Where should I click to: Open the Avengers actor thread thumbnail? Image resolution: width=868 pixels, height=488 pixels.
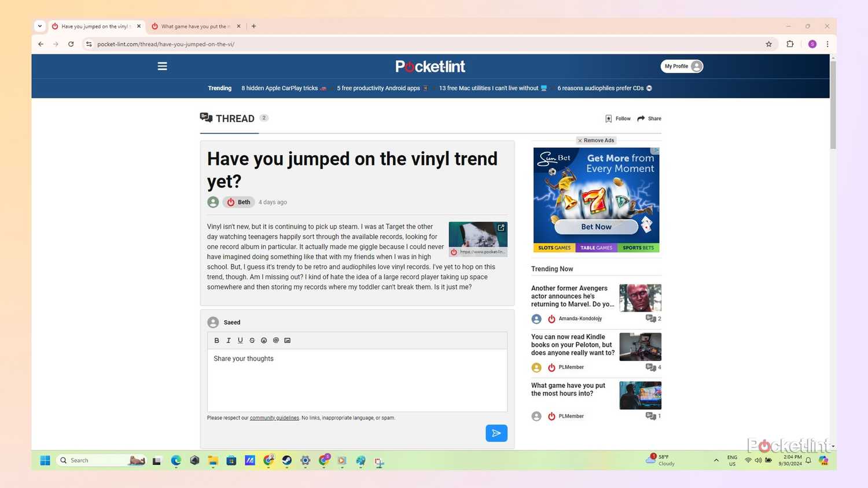(x=640, y=298)
